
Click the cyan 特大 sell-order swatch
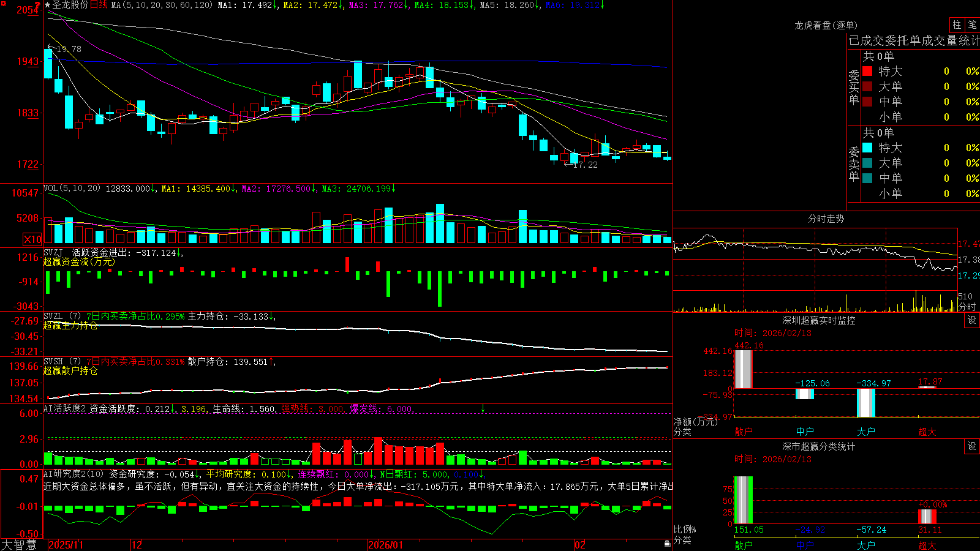point(867,148)
